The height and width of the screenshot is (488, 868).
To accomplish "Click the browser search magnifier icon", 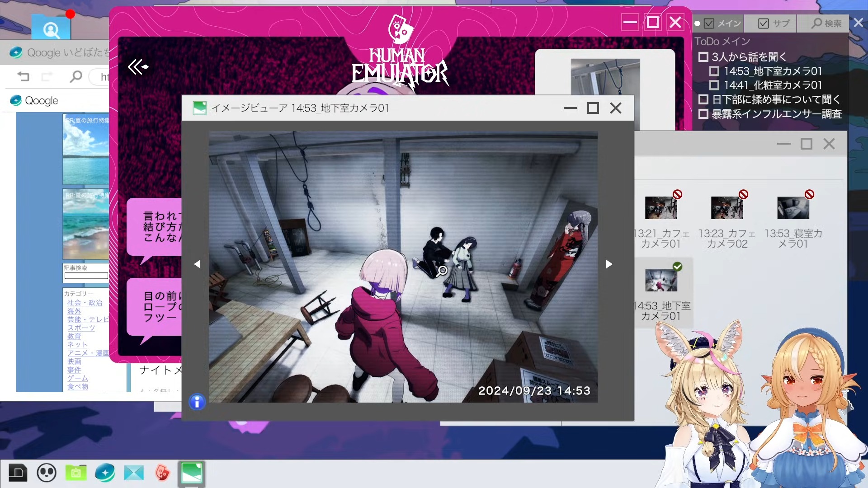I will click(76, 76).
